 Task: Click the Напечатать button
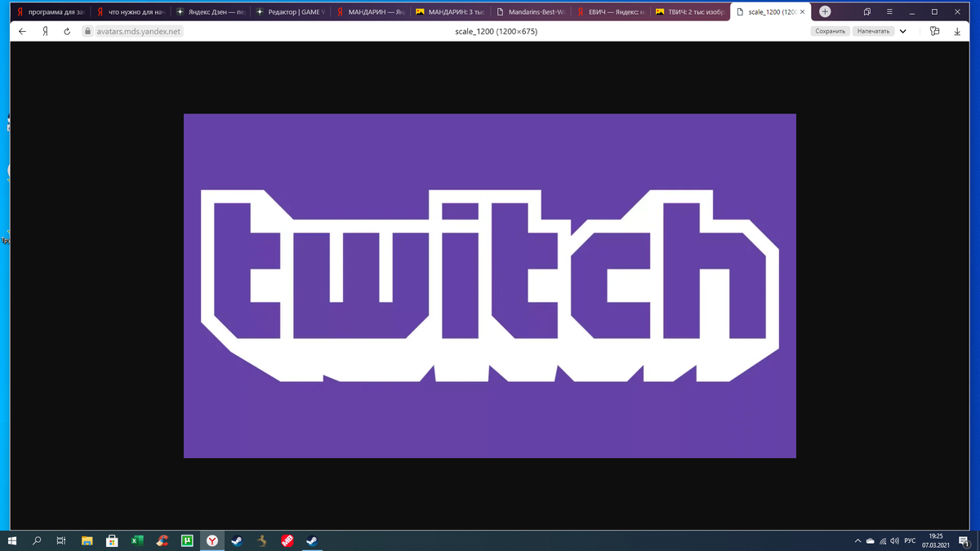point(873,31)
